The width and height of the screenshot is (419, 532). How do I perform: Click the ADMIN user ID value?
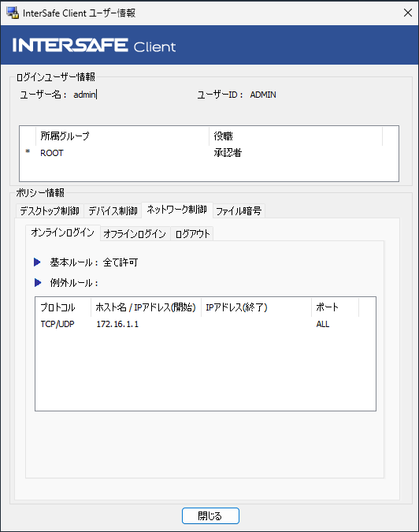(x=263, y=95)
